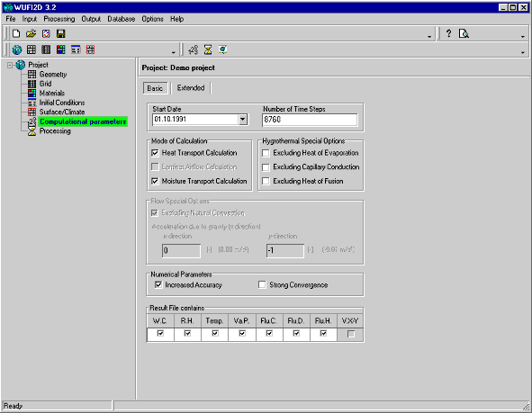
Task: Select Computational parameters tree item
Action: click(x=83, y=121)
